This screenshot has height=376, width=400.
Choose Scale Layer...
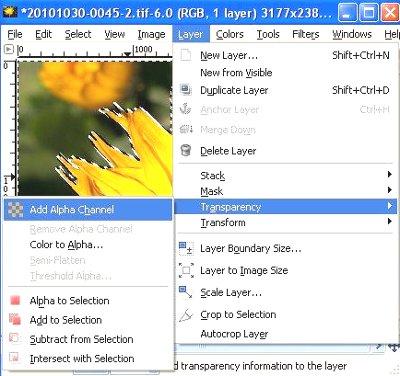(x=286, y=292)
